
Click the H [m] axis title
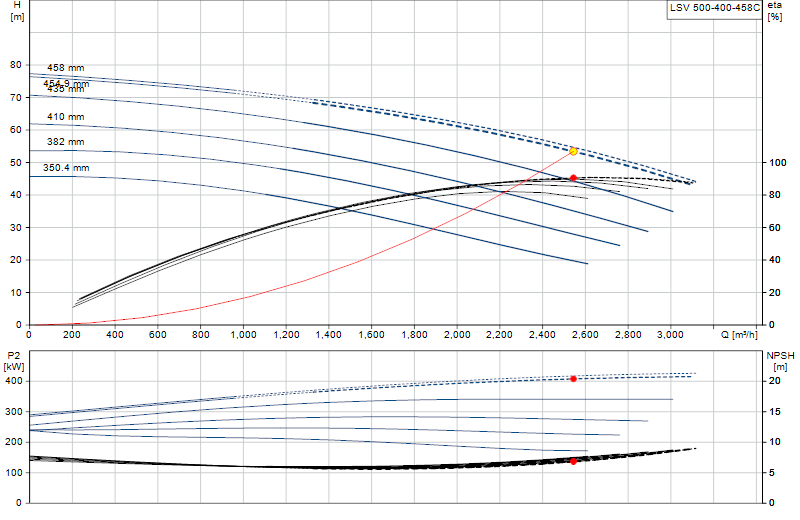(17, 11)
